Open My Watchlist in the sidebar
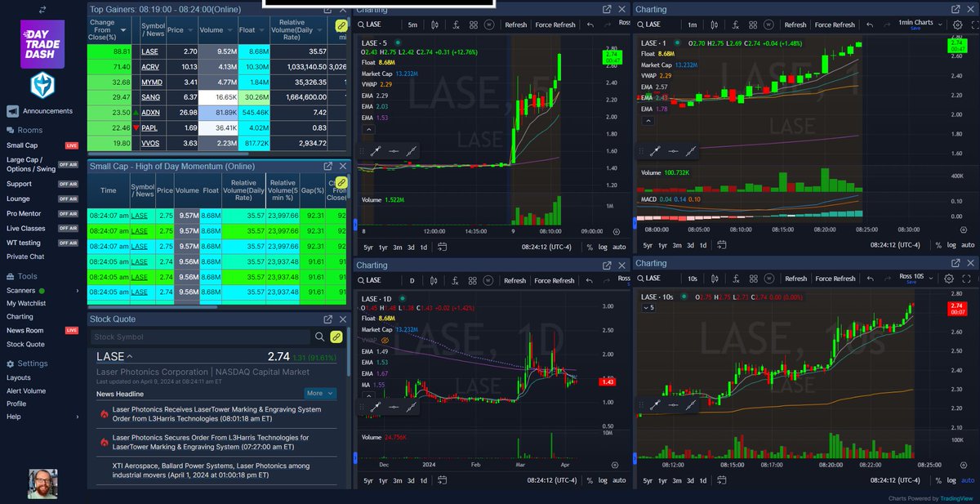The width and height of the screenshot is (980, 504). pos(26,303)
